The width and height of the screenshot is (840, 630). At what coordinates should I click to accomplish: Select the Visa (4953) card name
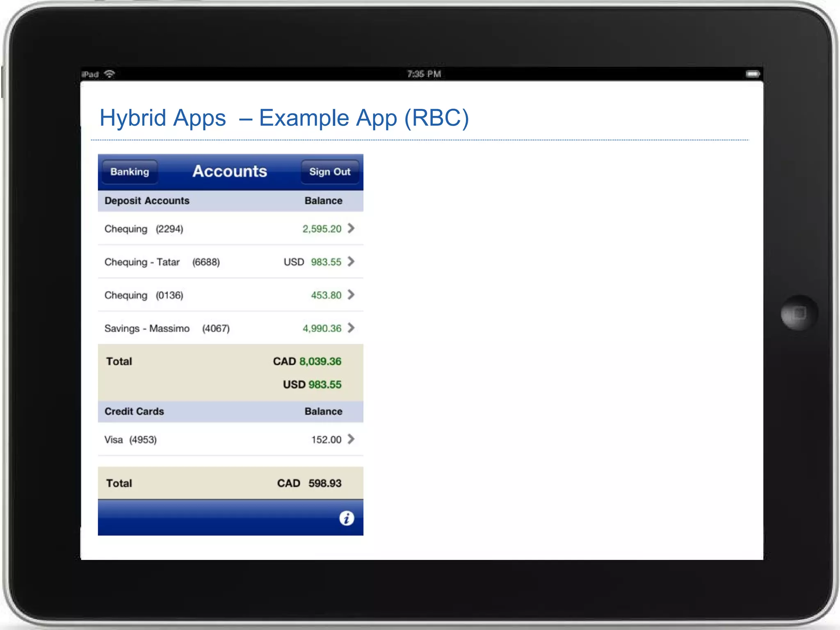130,440
